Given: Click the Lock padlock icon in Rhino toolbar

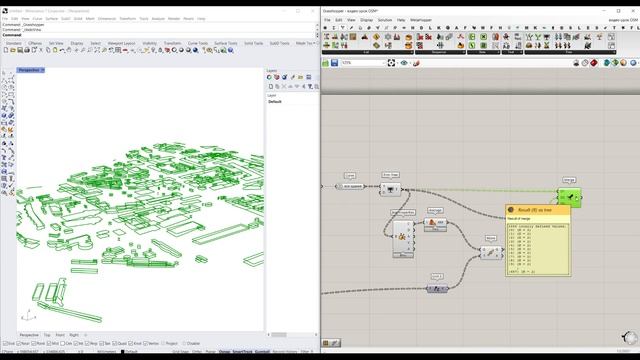Looking at the screenshot, I should tap(160, 50).
